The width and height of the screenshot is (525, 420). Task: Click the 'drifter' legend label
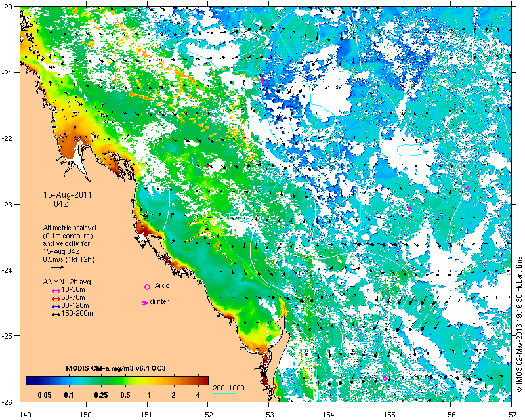tap(159, 301)
